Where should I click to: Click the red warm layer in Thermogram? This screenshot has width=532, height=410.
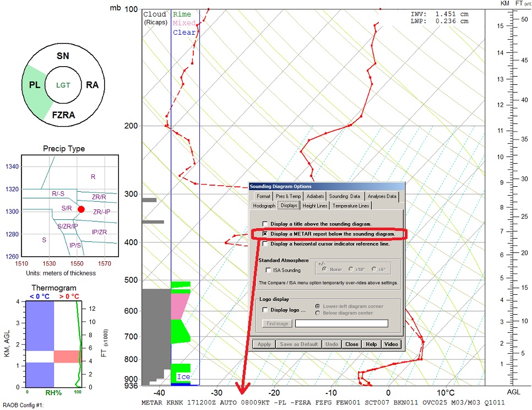(67, 357)
